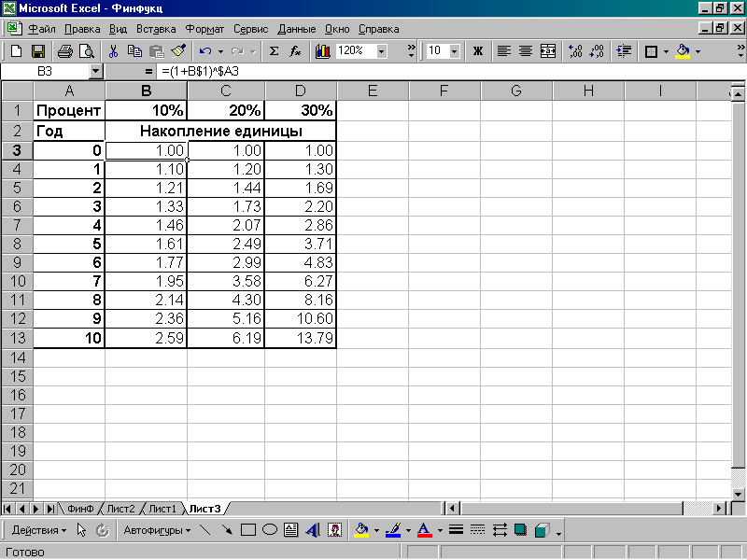
Task: Paste from clipboard toolbar icon
Action: coord(156,51)
